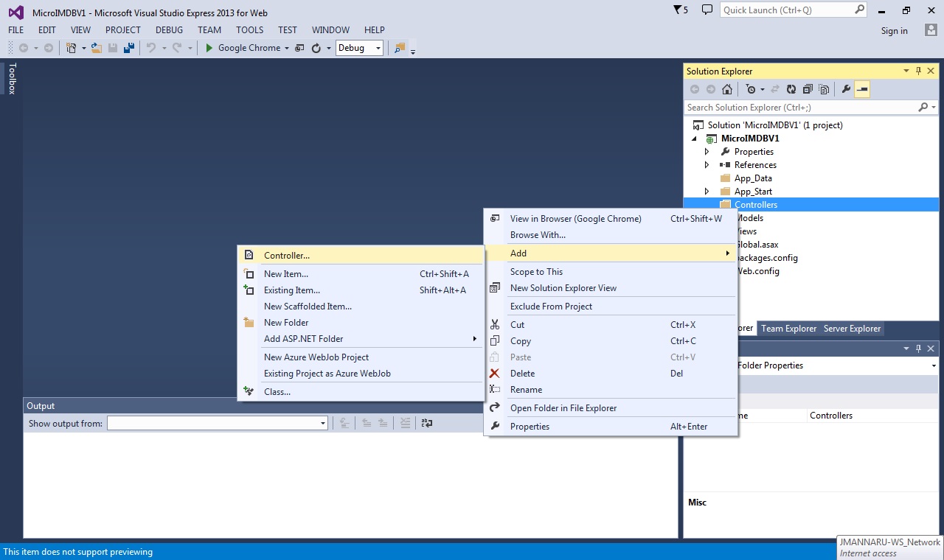Click the notifications flag icon
This screenshot has width=944, height=560.
[678, 10]
